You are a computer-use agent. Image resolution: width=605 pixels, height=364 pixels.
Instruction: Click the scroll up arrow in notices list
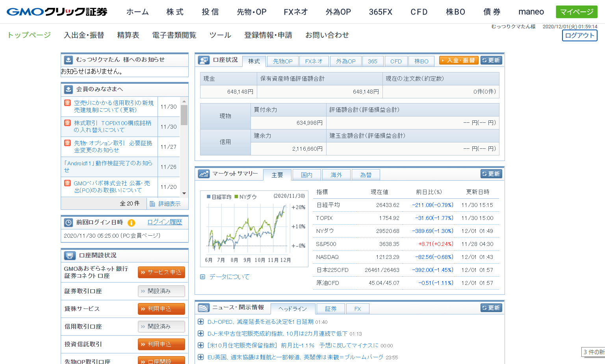pos(184,101)
